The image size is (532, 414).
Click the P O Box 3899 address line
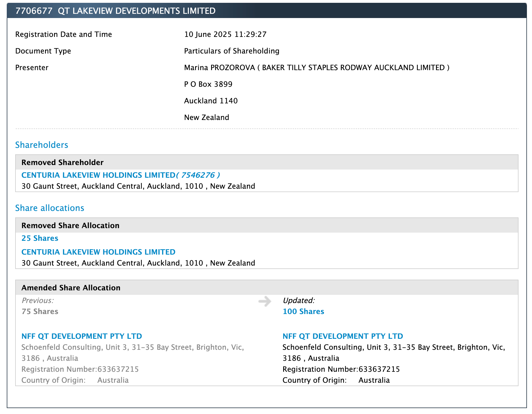tap(208, 84)
